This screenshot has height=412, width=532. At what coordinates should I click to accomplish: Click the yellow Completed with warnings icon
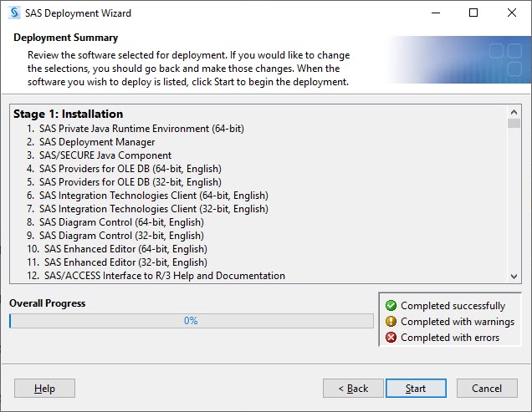coord(391,322)
